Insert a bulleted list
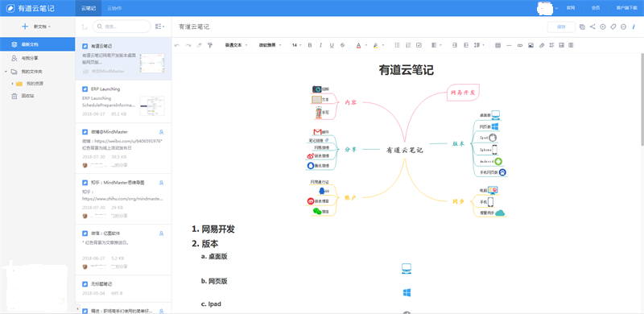The image size is (644, 314). 397,45
